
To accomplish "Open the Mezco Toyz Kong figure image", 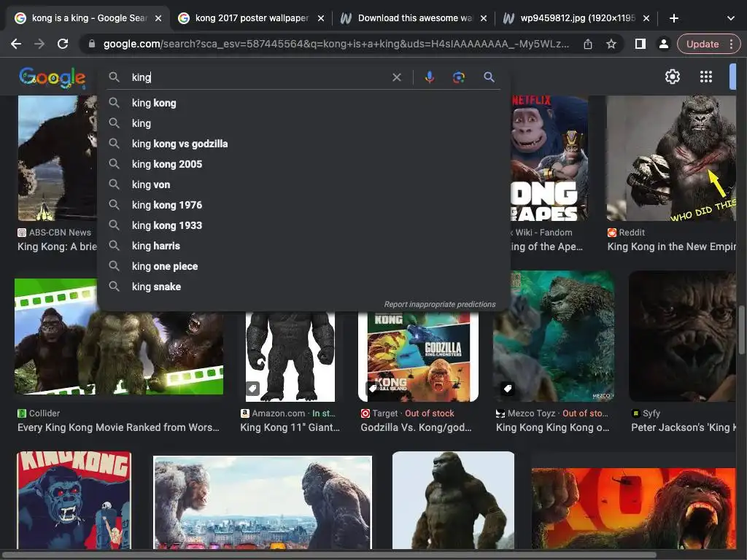I will tap(554, 336).
